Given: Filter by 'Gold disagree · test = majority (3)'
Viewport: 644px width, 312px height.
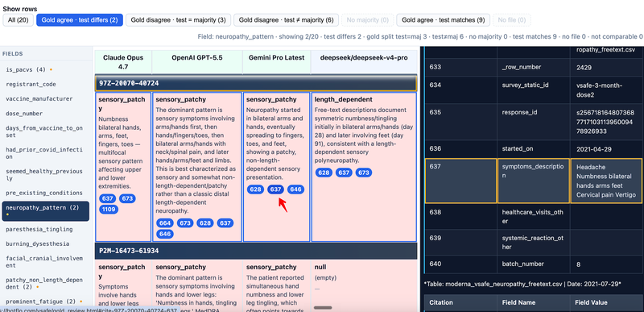Looking at the screenshot, I should 178,19.
